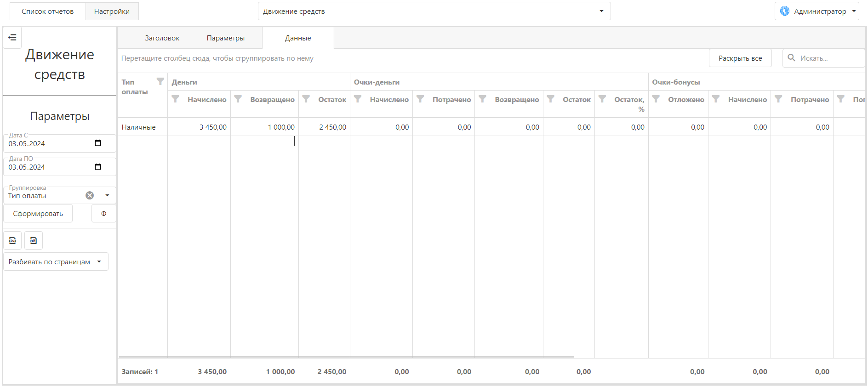Image resolution: width=868 pixels, height=387 pixels.
Task: Open filter for Очки-бонусы Начислено column
Action: coord(716,99)
